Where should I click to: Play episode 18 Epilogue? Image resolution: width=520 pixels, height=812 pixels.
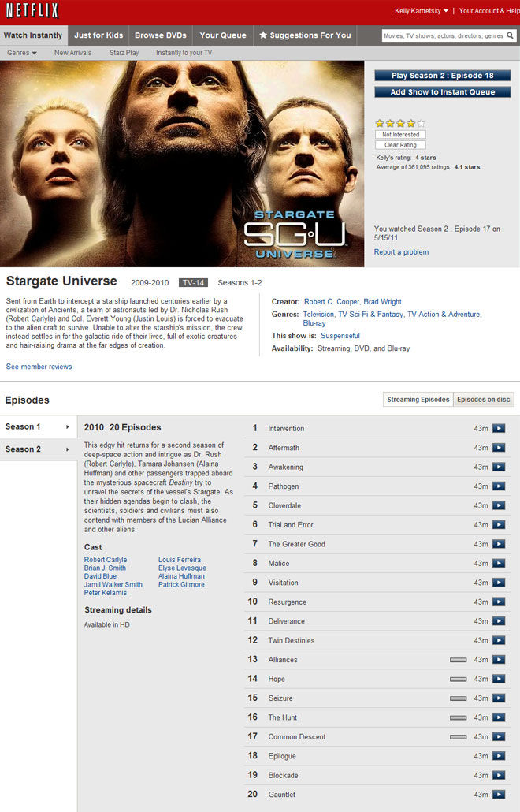click(x=498, y=755)
